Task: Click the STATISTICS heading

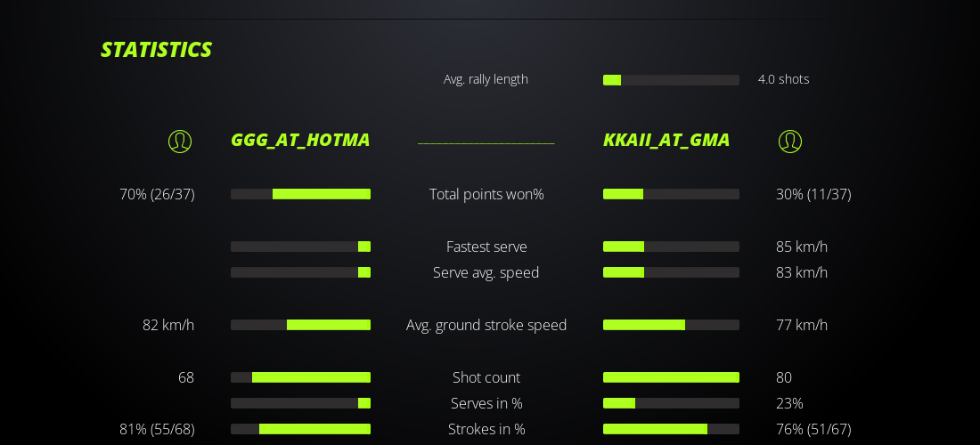Action: point(156,50)
